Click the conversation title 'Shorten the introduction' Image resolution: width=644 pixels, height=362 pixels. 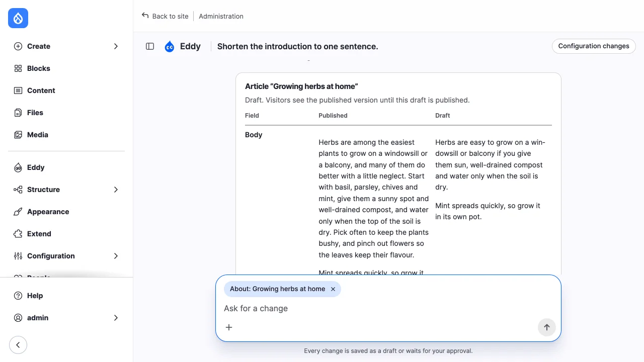[x=298, y=47]
